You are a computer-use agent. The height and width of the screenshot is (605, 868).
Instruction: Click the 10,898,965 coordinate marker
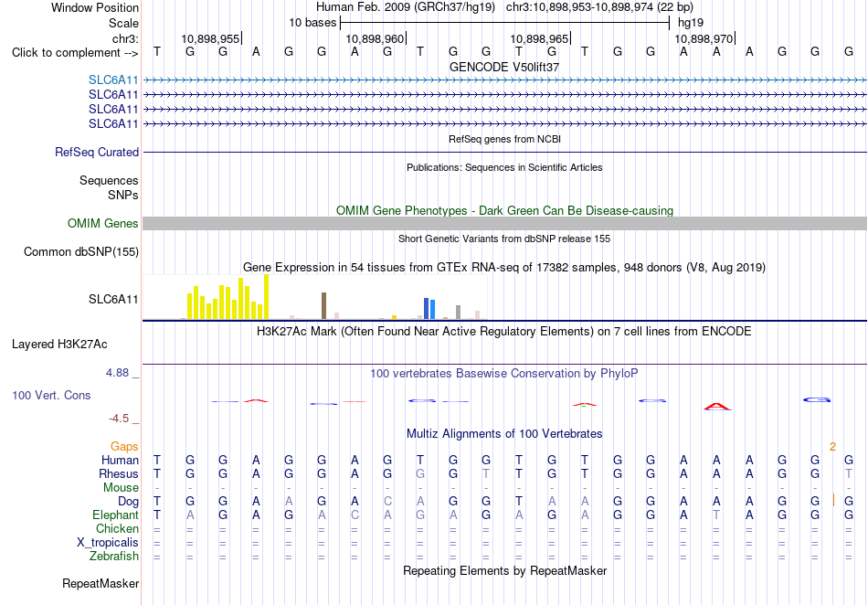[540, 38]
